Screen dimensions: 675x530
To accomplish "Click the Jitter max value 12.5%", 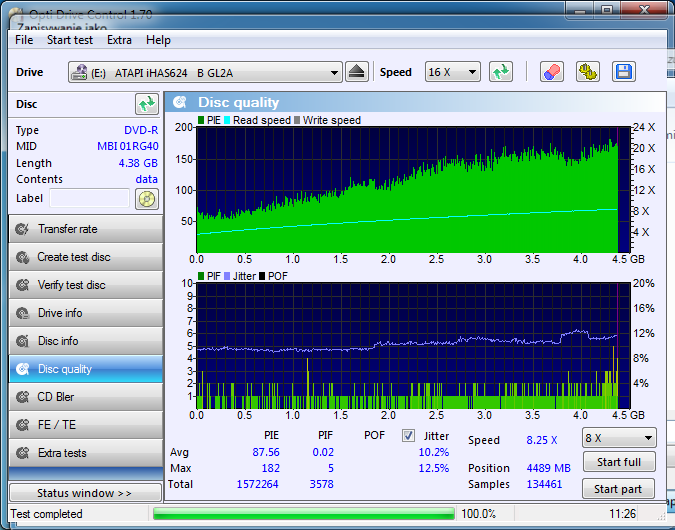I will click(x=433, y=468).
